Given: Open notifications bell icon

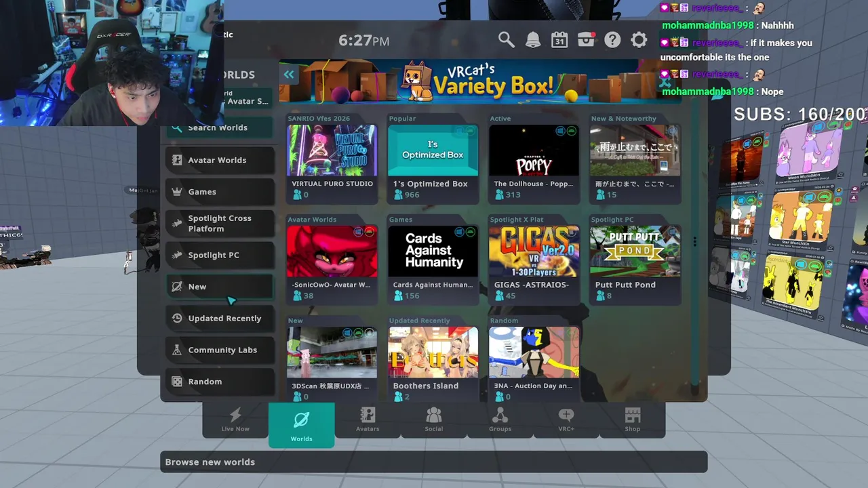Looking at the screenshot, I should 533,40.
